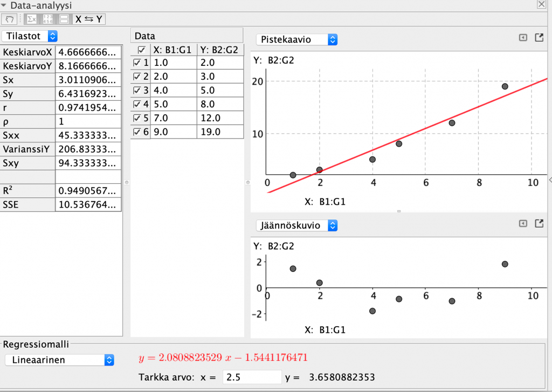The width and height of the screenshot is (552, 392).
Task: Uncheck data row 1 checkbox
Action: coord(137,63)
